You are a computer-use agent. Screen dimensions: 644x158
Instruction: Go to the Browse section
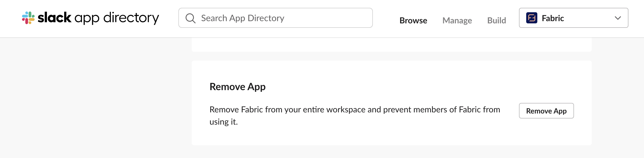(413, 20)
